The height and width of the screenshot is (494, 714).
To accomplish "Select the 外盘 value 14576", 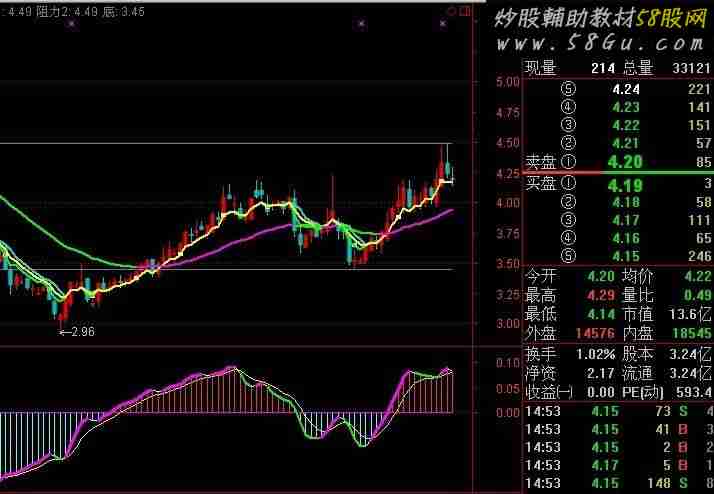I will tap(595, 333).
